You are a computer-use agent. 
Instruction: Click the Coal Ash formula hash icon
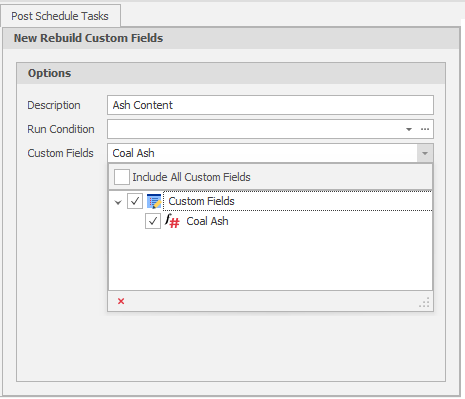point(172,221)
